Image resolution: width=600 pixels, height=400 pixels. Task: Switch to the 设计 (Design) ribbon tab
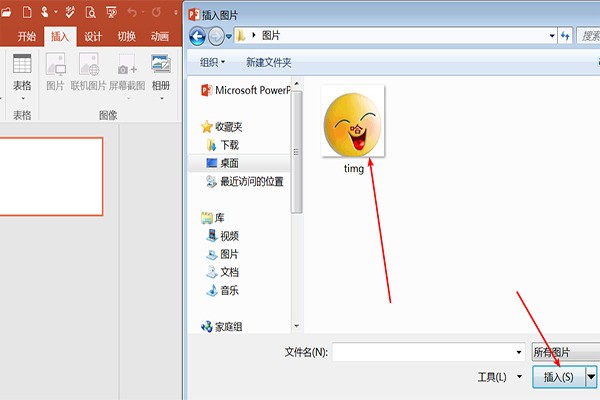[x=93, y=36]
